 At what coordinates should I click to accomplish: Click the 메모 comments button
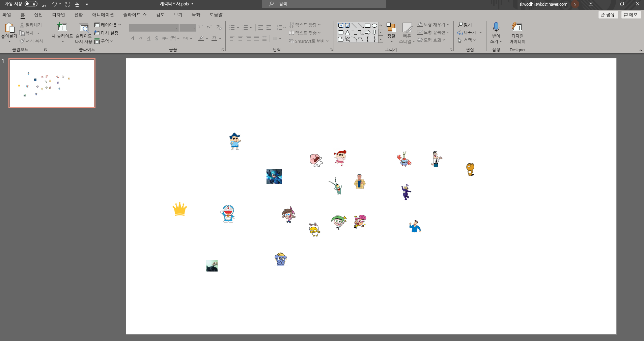631,15
